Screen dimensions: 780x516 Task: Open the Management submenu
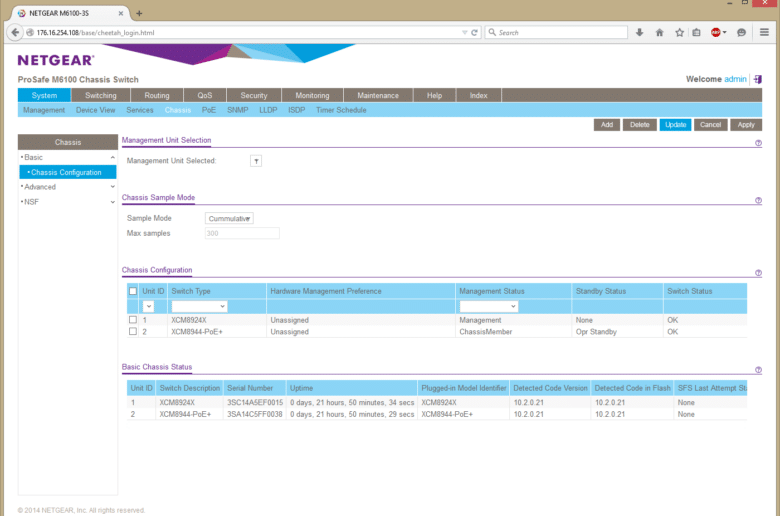pyautogui.click(x=44, y=110)
